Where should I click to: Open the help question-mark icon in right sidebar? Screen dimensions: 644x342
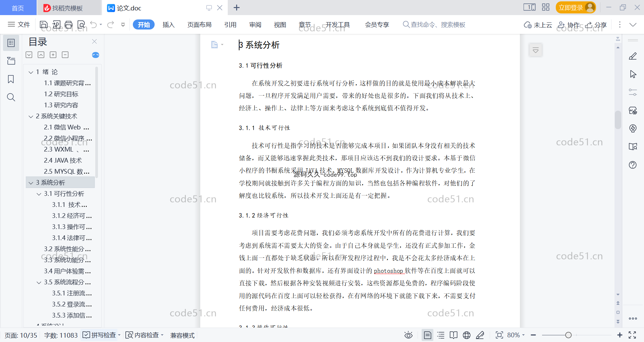633,165
